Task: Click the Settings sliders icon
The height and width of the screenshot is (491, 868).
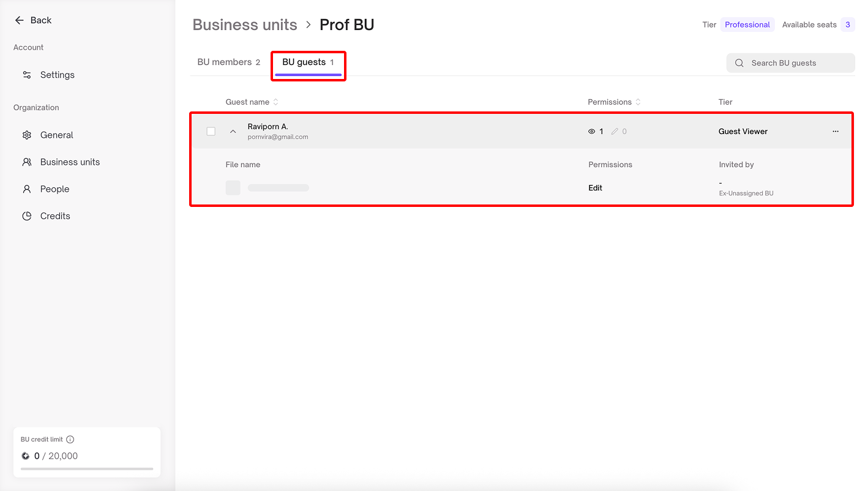Action: (27, 75)
